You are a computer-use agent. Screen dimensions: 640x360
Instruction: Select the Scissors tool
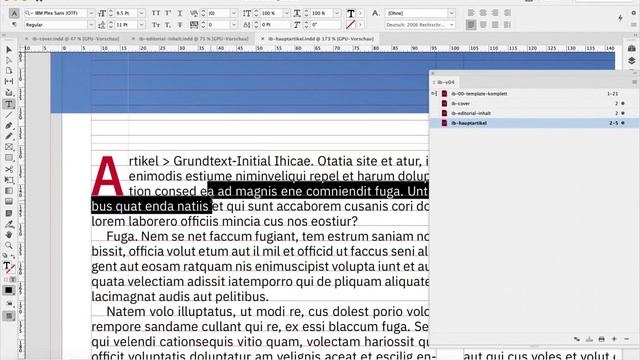(x=9, y=169)
